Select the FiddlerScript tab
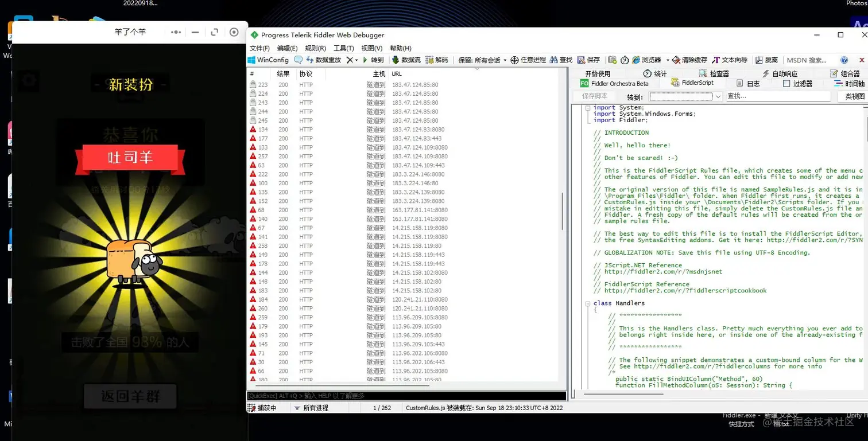Viewport: 868px width, 441px height. tap(692, 83)
